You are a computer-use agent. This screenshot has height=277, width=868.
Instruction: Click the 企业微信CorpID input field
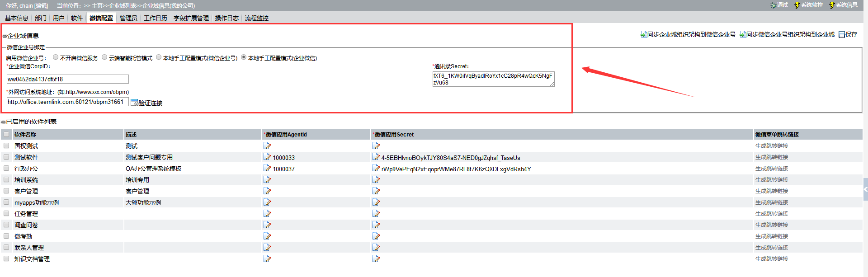[68, 79]
